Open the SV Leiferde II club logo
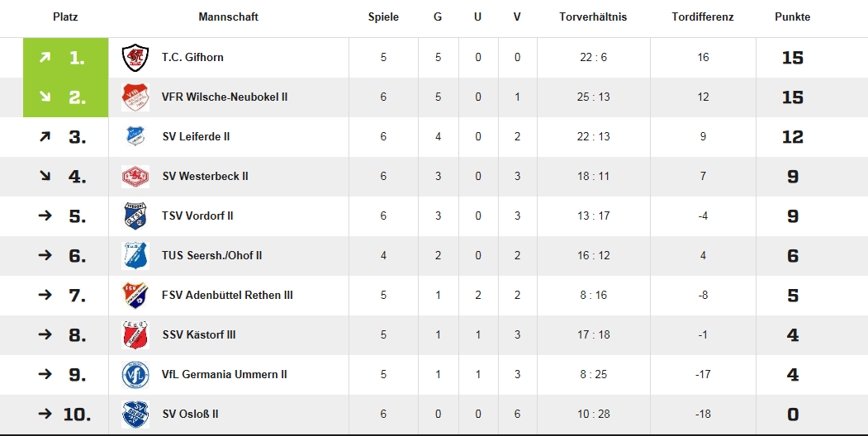The width and height of the screenshot is (868, 436). pyautogui.click(x=135, y=137)
